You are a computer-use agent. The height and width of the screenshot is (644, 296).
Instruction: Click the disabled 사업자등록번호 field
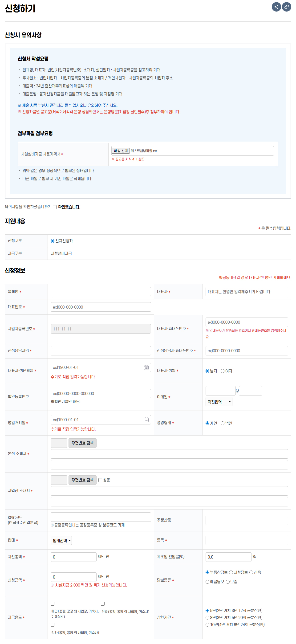click(x=101, y=329)
